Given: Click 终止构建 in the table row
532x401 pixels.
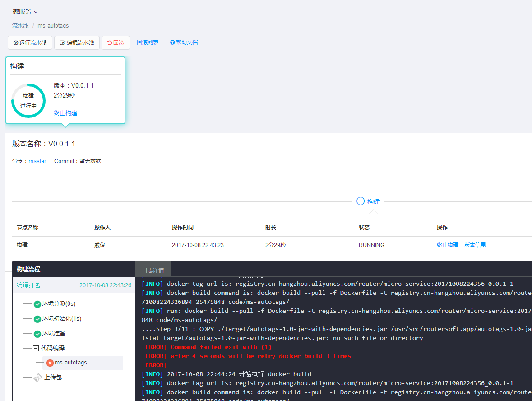Looking at the screenshot, I should [x=447, y=245].
